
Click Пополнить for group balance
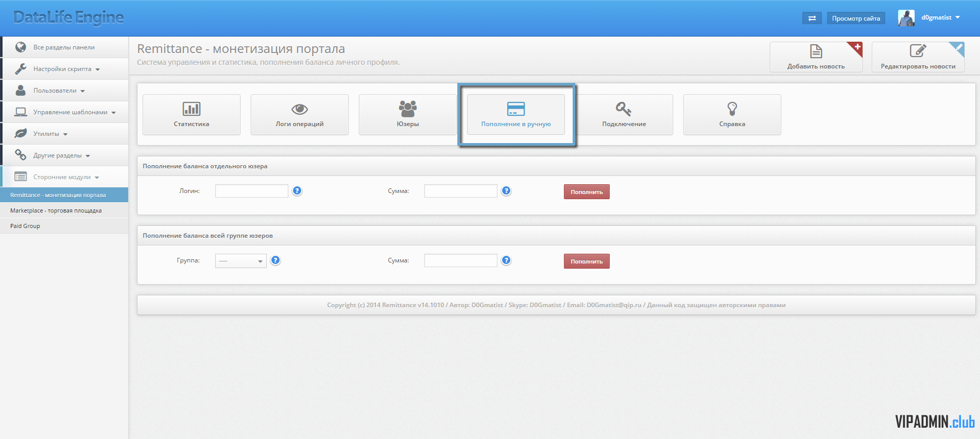click(587, 261)
